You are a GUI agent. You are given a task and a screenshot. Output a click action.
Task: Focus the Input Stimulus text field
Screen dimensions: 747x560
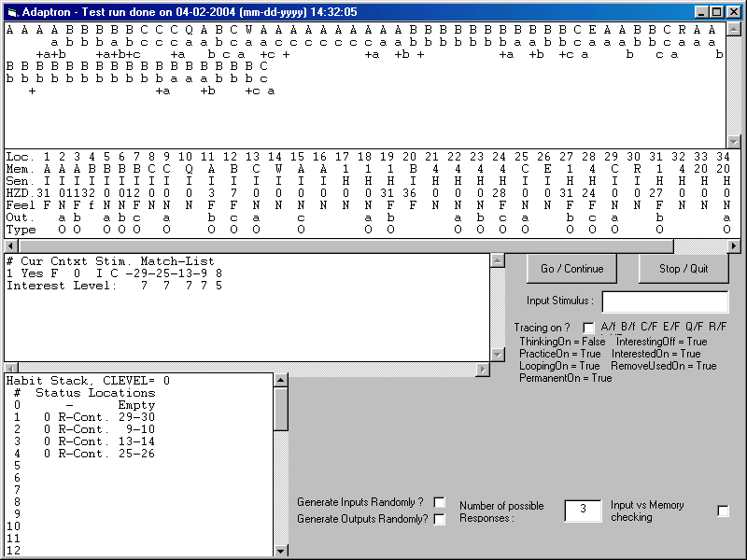665,301
